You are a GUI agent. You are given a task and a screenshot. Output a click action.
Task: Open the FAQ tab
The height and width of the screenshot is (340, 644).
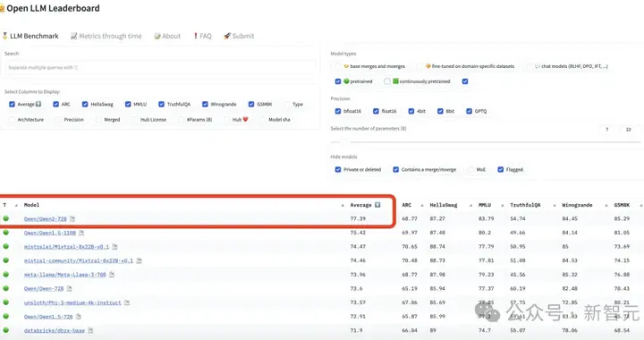click(x=202, y=36)
